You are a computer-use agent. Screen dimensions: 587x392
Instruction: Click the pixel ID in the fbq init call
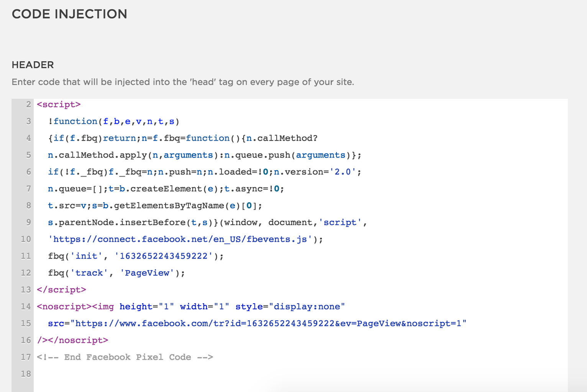(x=164, y=256)
